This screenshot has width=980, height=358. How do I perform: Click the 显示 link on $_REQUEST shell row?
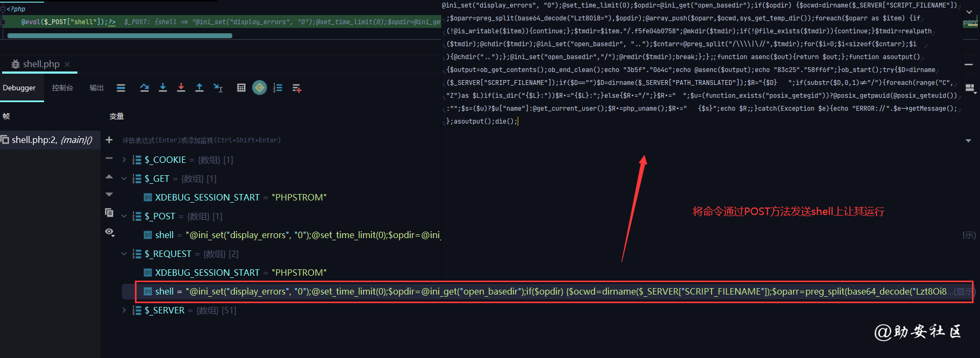pos(964,292)
